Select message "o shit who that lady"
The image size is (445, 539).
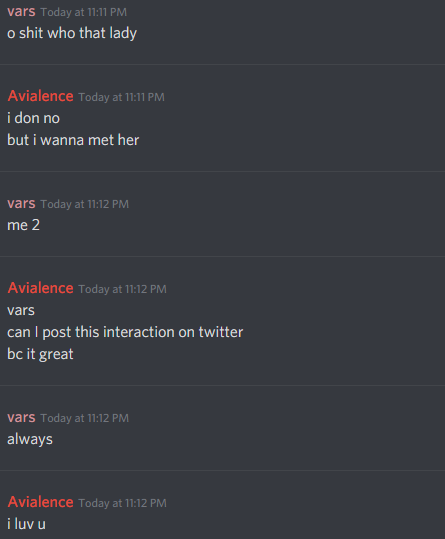click(x=72, y=34)
